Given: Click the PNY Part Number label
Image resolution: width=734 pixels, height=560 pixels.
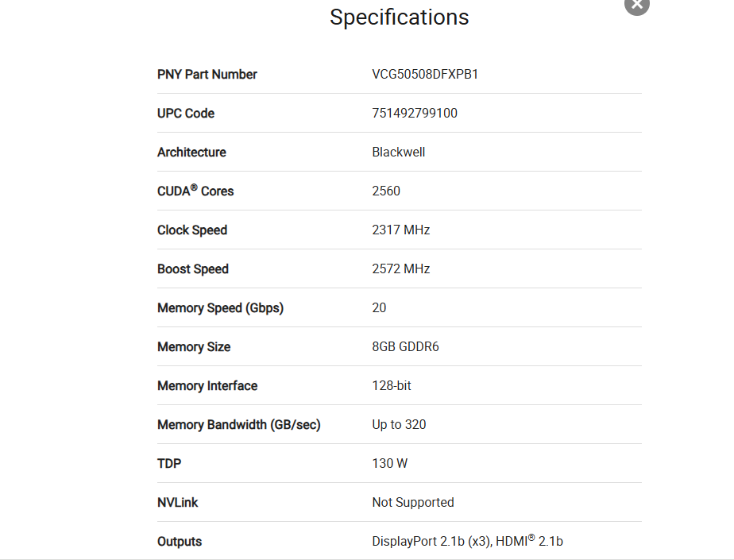Looking at the screenshot, I should (x=207, y=75).
